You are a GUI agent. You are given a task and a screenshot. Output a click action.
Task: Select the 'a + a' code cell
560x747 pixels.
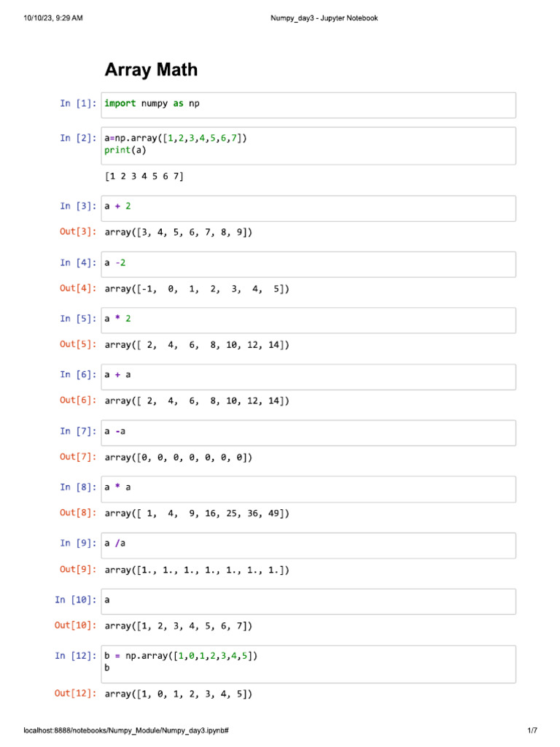pyautogui.click(x=308, y=377)
